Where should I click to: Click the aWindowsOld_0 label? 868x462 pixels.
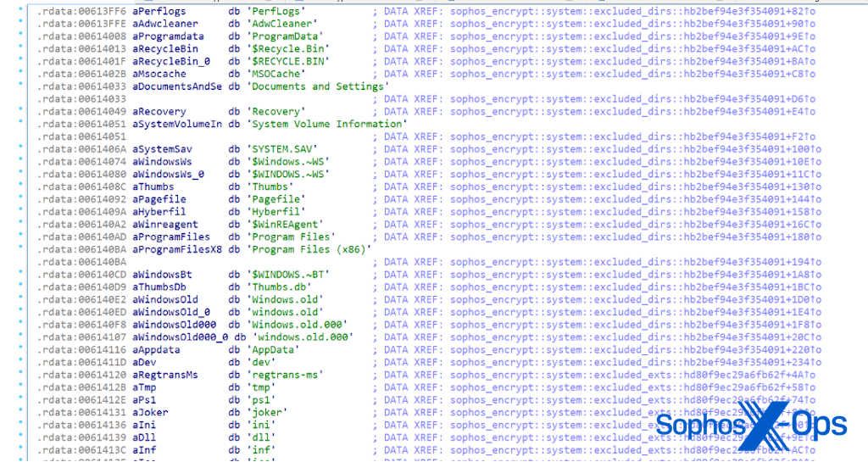tap(171, 312)
